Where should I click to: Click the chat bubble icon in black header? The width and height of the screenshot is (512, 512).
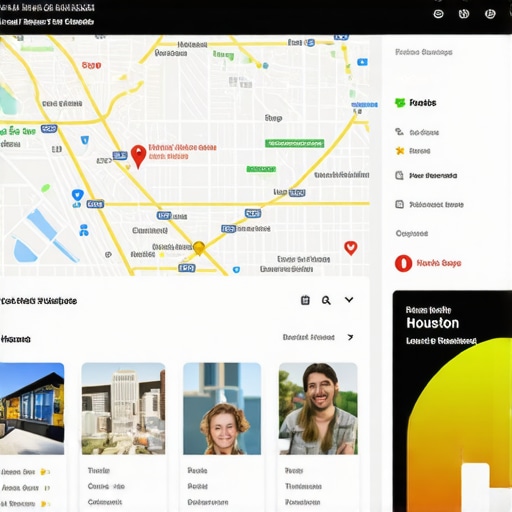[438, 14]
